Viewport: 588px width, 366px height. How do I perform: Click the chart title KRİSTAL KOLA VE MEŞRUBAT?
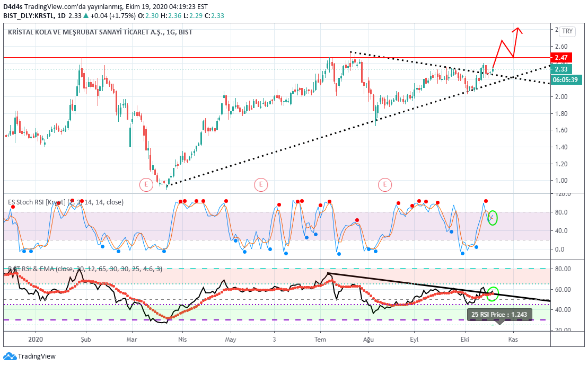(x=100, y=32)
